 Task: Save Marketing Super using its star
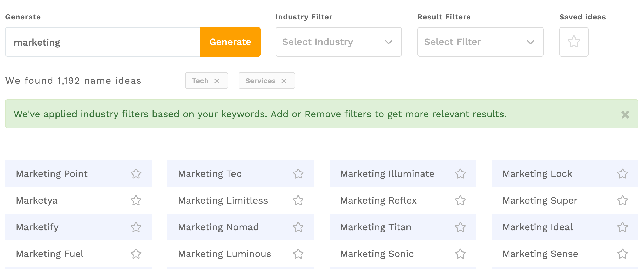point(623,200)
